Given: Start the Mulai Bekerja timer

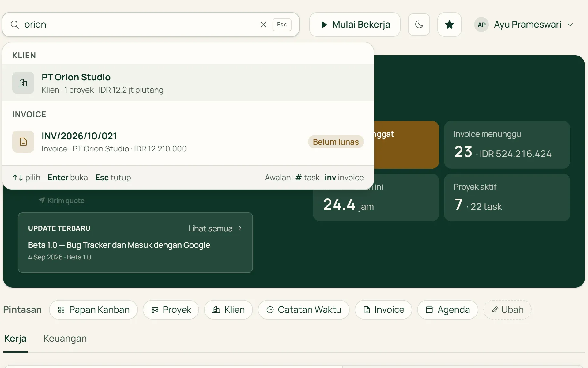Looking at the screenshot, I should coord(355,25).
